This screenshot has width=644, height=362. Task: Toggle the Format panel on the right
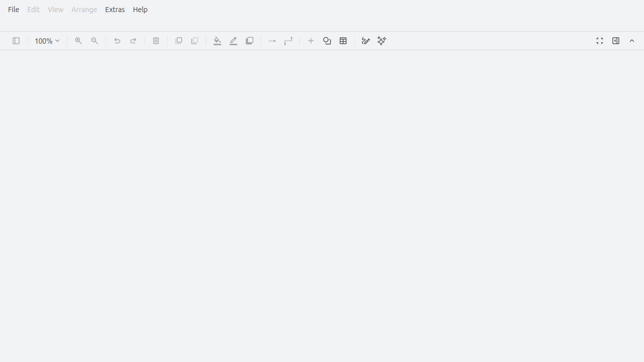(616, 41)
